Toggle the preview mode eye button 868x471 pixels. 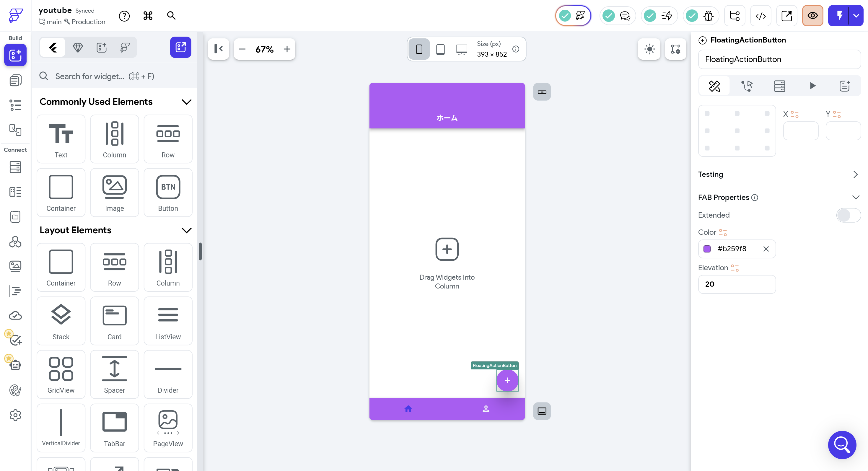(x=812, y=16)
